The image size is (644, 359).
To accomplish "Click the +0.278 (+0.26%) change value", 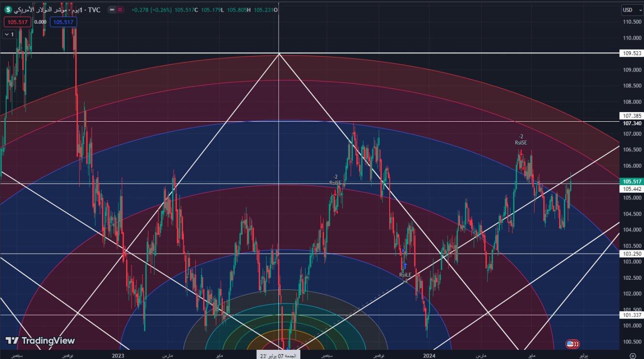I will (152, 10).
